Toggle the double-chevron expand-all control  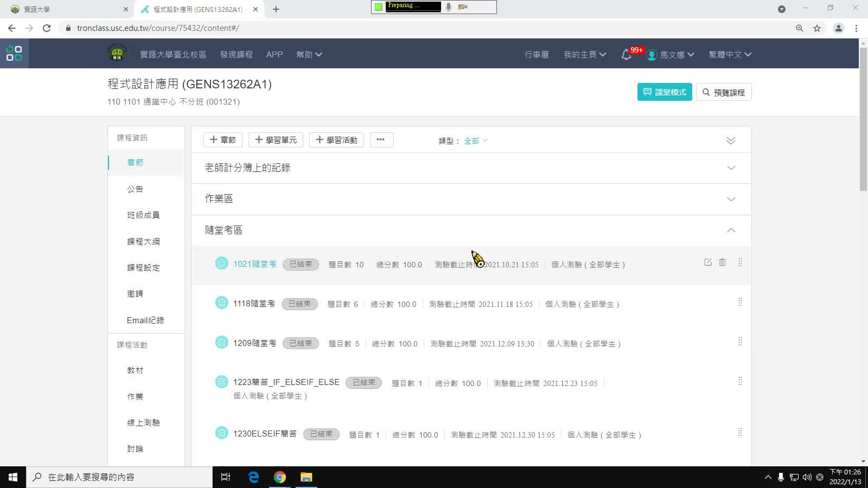pos(731,140)
